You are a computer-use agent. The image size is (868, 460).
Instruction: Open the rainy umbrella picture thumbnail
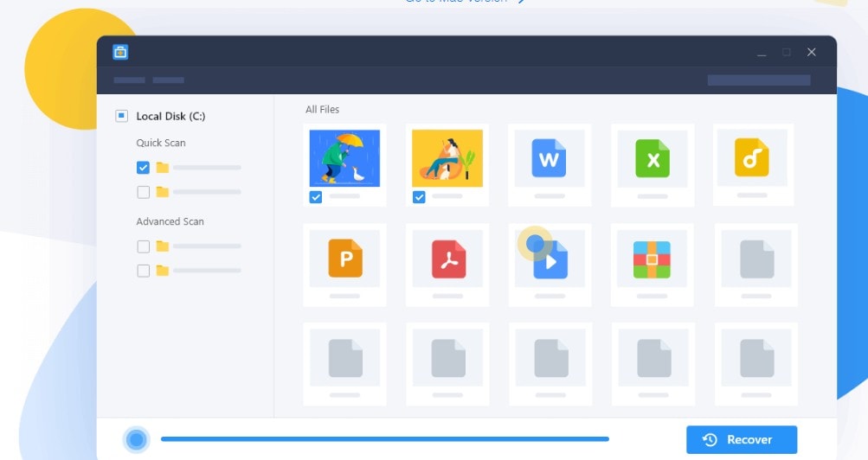(x=344, y=158)
